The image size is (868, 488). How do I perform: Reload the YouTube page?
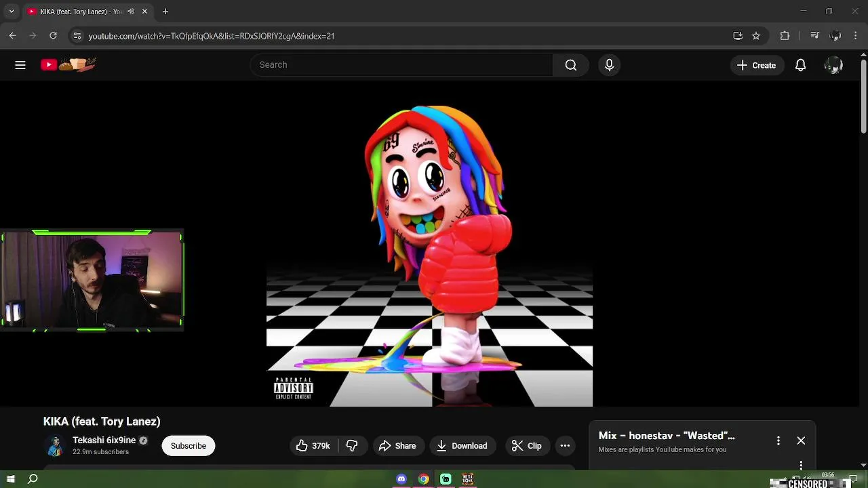(x=53, y=36)
